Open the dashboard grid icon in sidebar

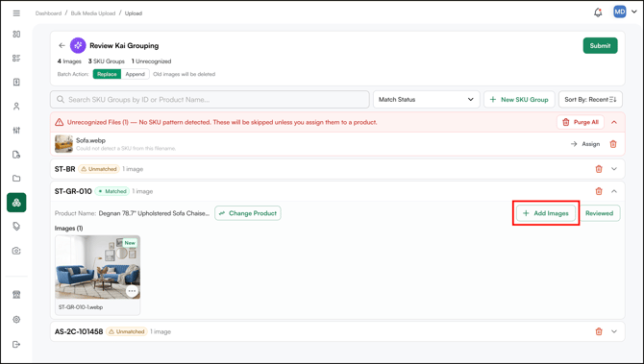(16, 34)
